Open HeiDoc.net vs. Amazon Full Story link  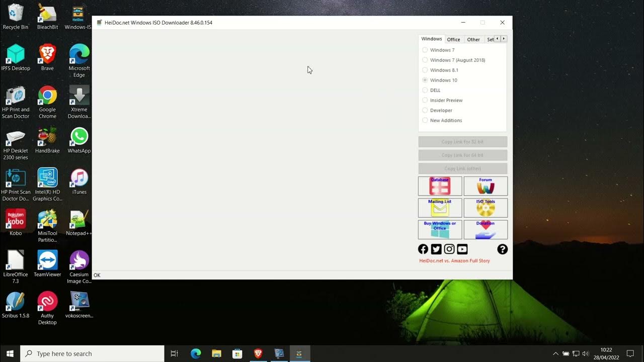(x=454, y=260)
